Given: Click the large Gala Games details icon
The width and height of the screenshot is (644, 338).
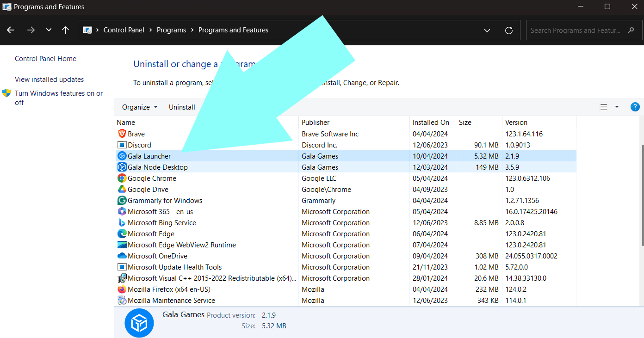Looking at the screenshot, I should tap(139, 323).
